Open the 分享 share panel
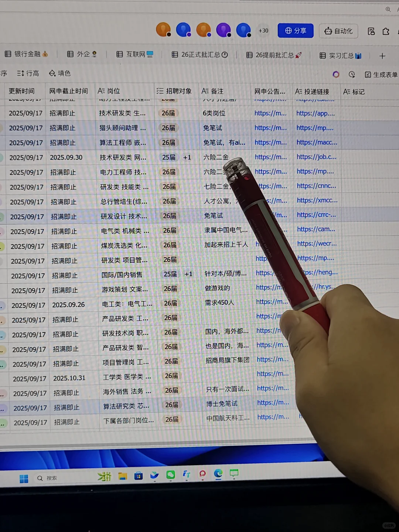Screen dimensions: 399x532 (x=295, y=31)
